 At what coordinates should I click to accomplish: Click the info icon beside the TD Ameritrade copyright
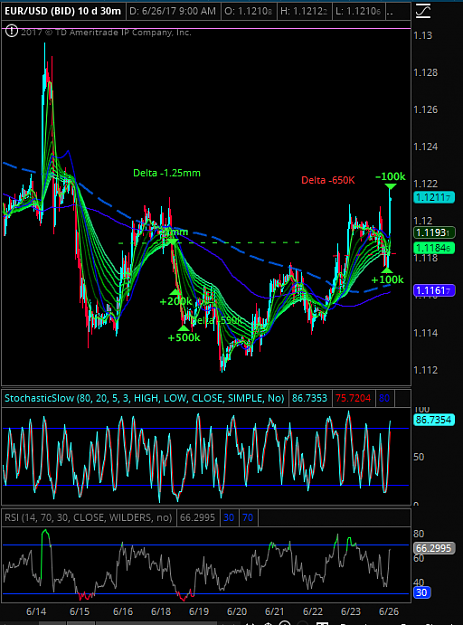[11, 31]
